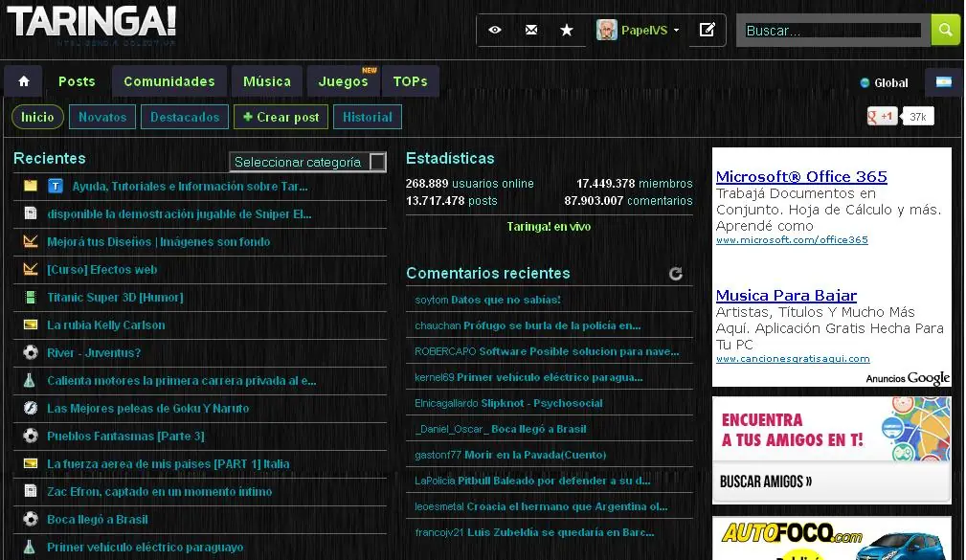Click category icon beside Titanic Super 3D
Viewport: 966px width, 560px height.
point(31,297)
